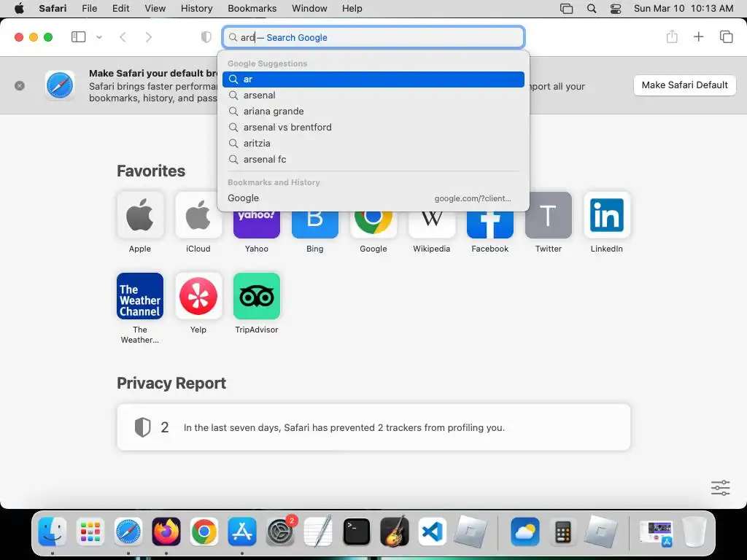The height and width of the screenshot is (560, 747).
Task: Select the 'ar' suggestion
Action: coord(373,79)
